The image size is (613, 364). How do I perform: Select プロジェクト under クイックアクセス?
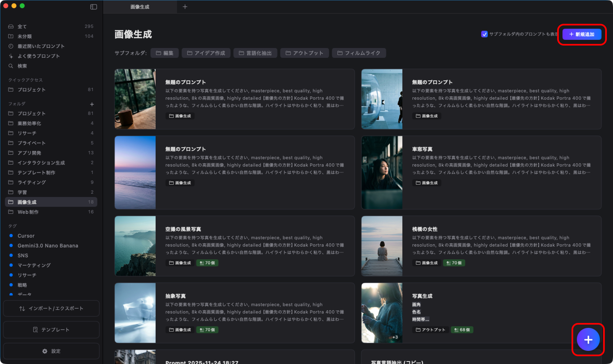coord(51,89)
